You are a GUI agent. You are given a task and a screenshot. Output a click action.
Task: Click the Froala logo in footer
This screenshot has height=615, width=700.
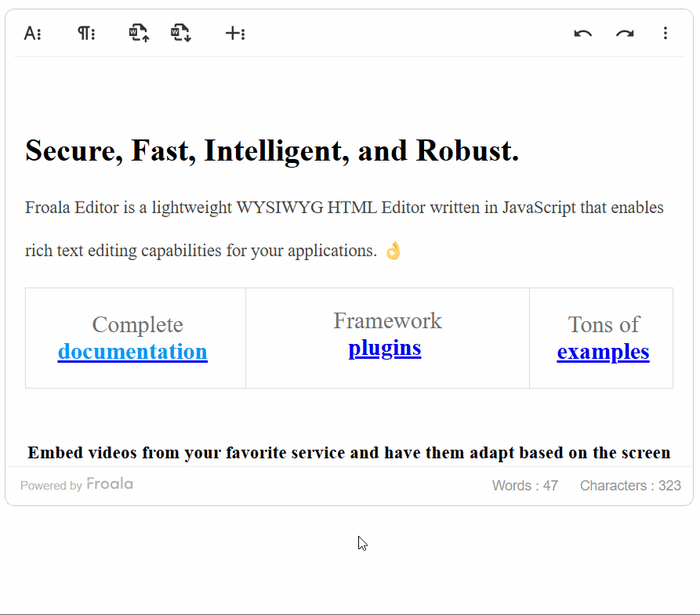pos(110,484)
